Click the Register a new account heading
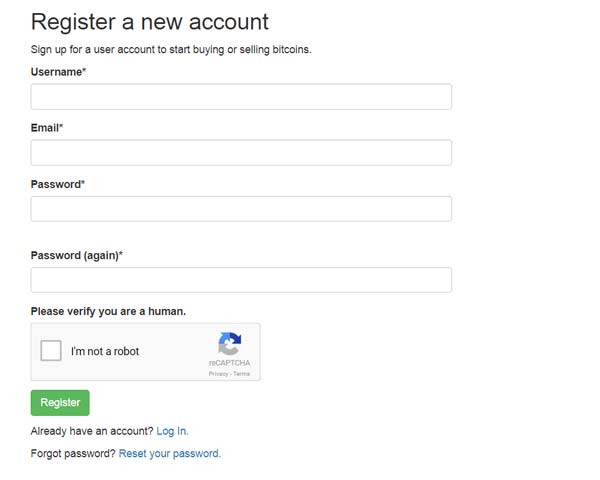This screenshot has height=480, width=600. pyautogui.click(x=150, y=22)
